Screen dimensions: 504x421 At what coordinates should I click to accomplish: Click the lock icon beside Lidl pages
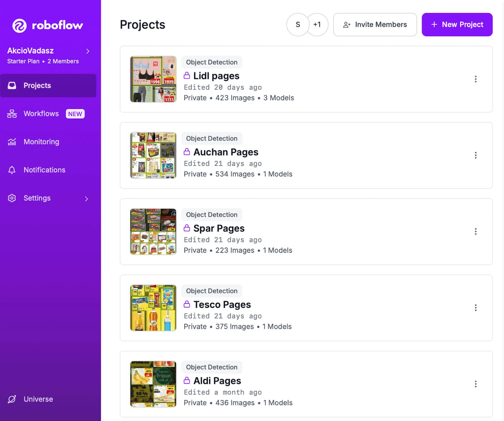tap(187, 76)
